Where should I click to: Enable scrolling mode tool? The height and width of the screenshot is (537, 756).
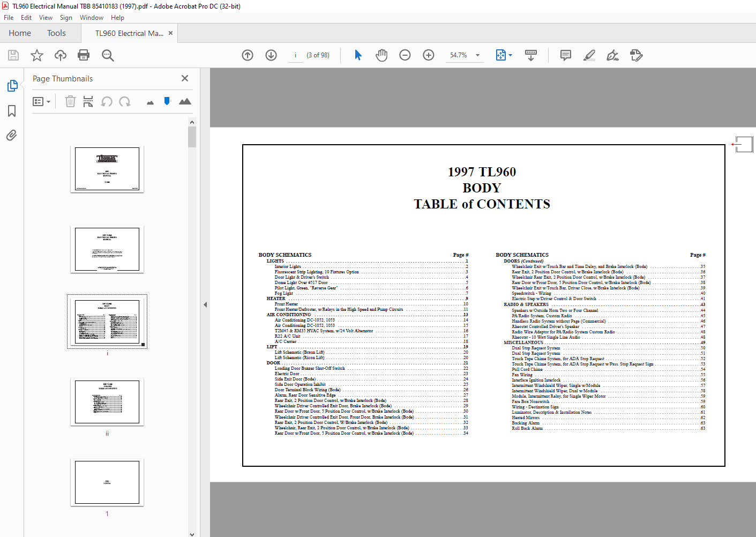531,55
